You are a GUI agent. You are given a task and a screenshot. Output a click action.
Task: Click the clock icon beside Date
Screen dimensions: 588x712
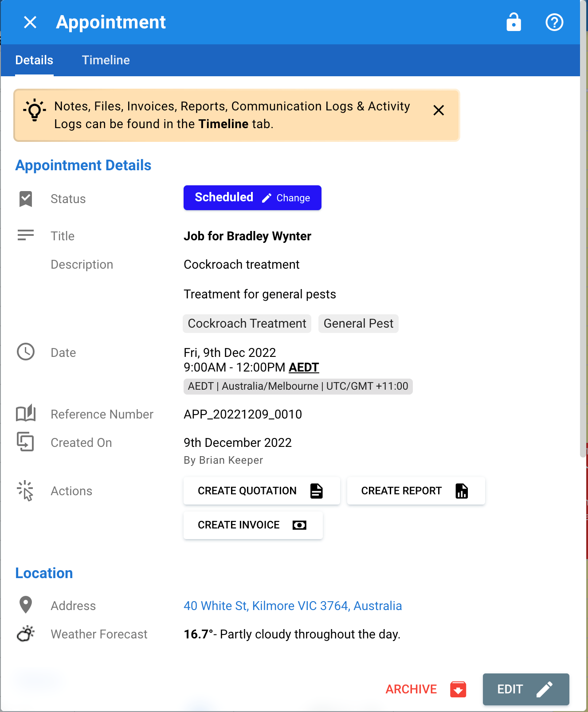[26, 352]
